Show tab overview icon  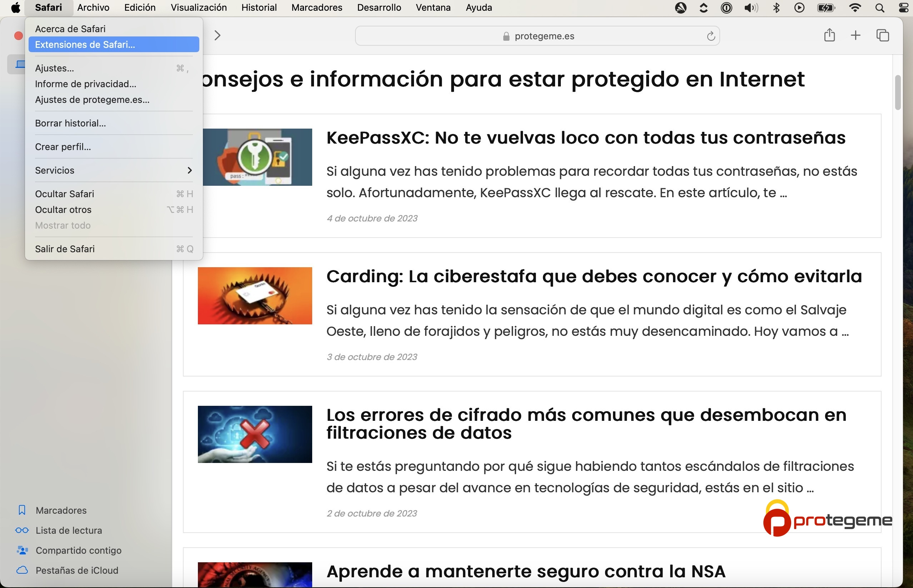[883, 35]
